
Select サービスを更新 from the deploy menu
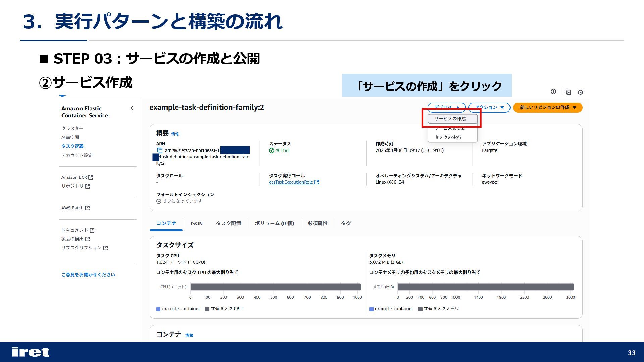(x=452, y=128)
